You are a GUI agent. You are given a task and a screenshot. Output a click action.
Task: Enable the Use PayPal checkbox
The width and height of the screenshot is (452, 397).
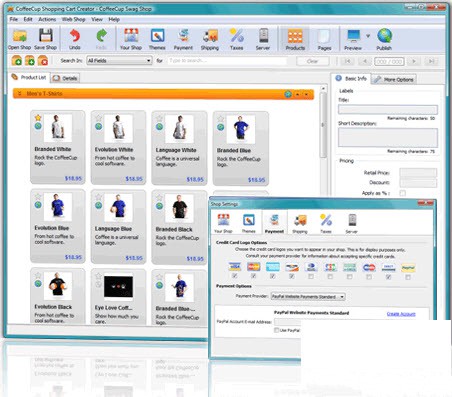point(276,330)
